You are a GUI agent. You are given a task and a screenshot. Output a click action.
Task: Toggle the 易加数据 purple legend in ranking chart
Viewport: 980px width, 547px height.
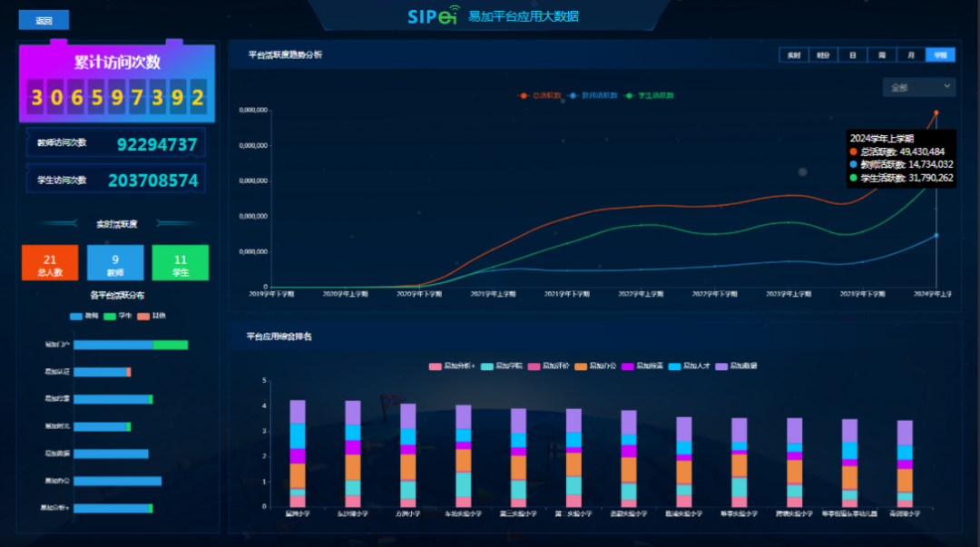737,366
